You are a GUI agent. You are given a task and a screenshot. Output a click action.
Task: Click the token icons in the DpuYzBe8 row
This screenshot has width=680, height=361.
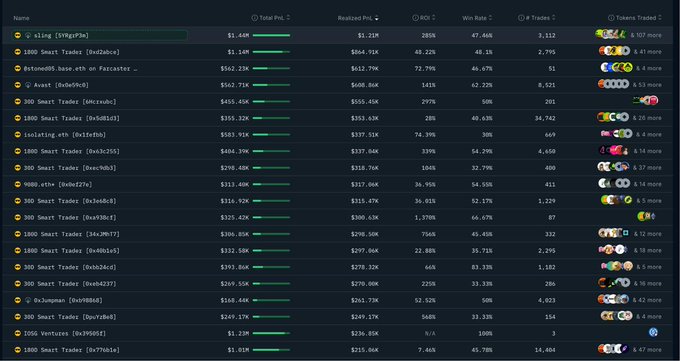tap(617, 316)
